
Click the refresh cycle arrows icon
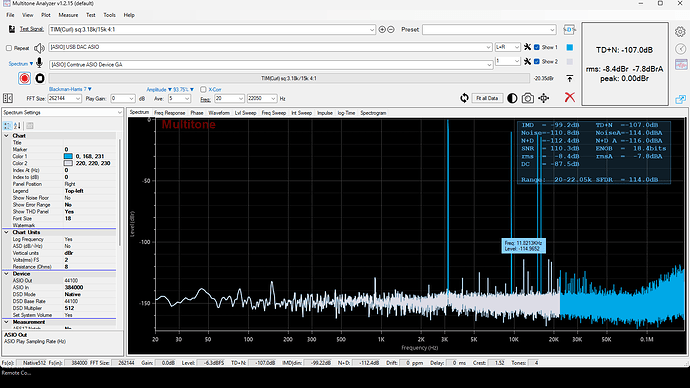(464, 98)
